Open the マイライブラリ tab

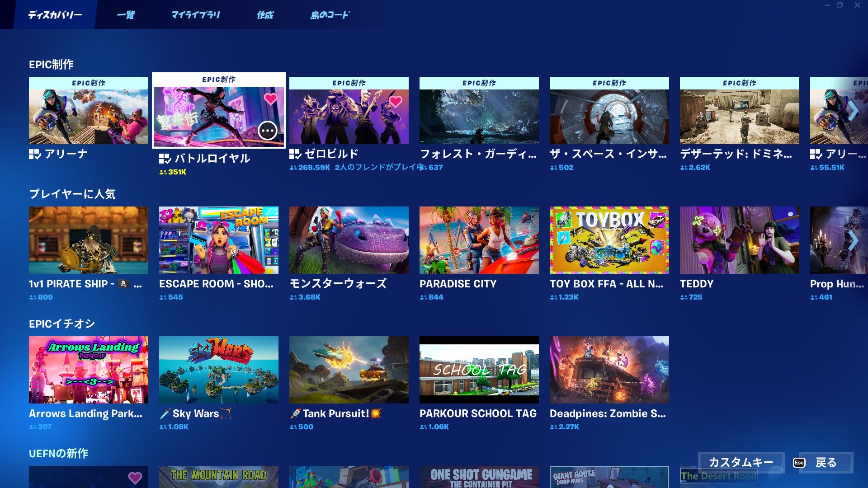[x=195, y=14]
